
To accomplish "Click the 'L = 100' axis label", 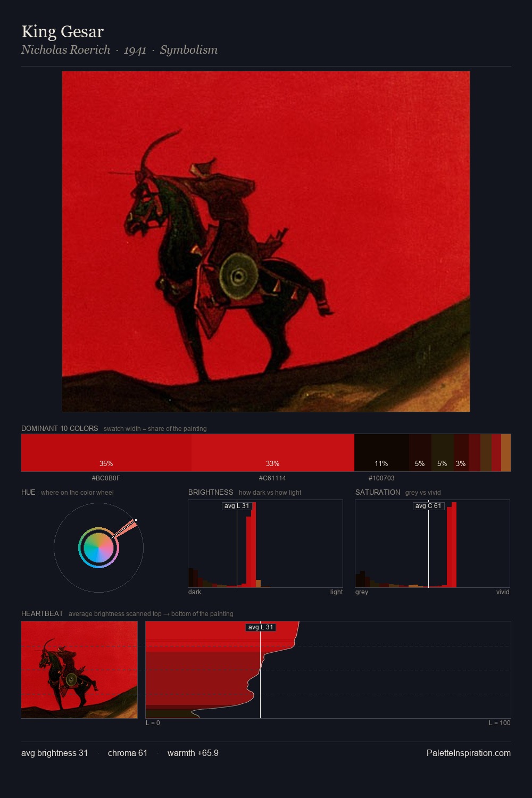I will (500, 723).
